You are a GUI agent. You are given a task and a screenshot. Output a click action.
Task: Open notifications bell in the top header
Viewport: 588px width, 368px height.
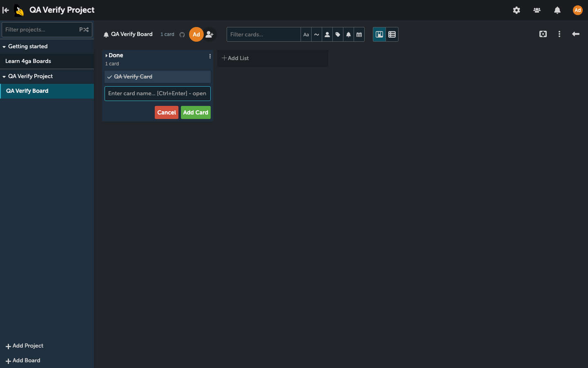[x=557, y=10]
